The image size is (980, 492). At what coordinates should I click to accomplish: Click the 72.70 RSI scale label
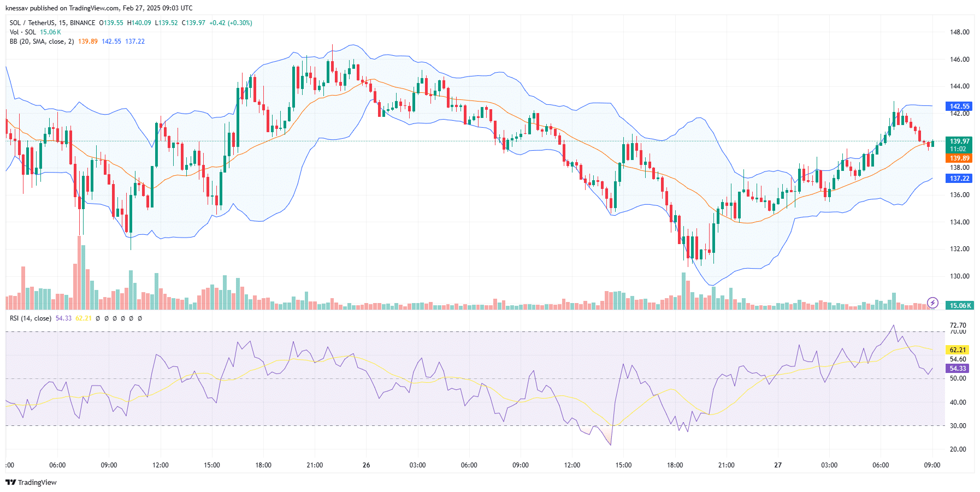(x=958, y=325)
